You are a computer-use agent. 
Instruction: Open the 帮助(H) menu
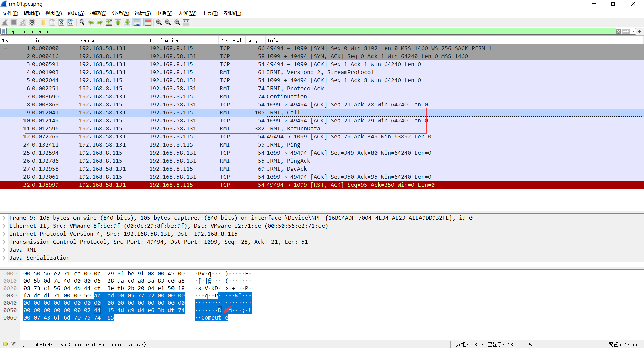[x=233, y=13]
